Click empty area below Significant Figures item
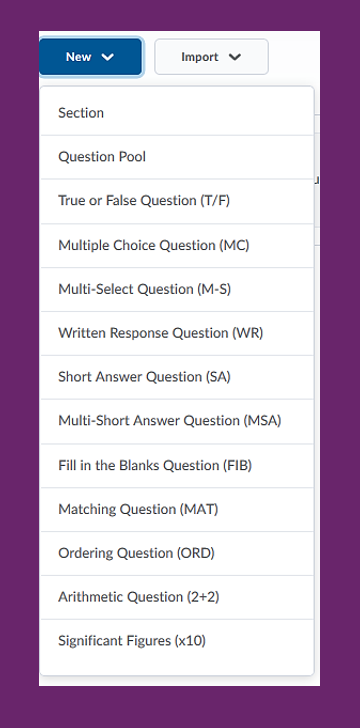The height and width of the screenshot is (728, 360). (x=177, y=669)
